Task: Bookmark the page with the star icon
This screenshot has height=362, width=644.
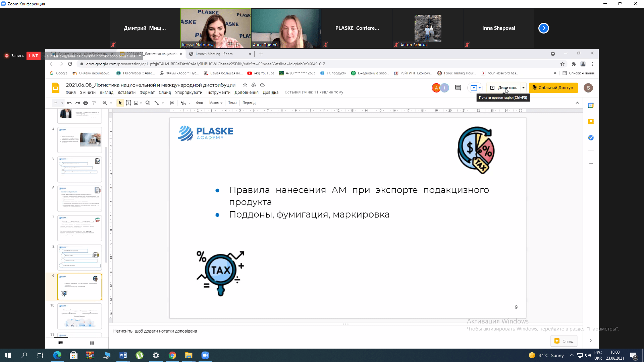Action: point(562,64)
